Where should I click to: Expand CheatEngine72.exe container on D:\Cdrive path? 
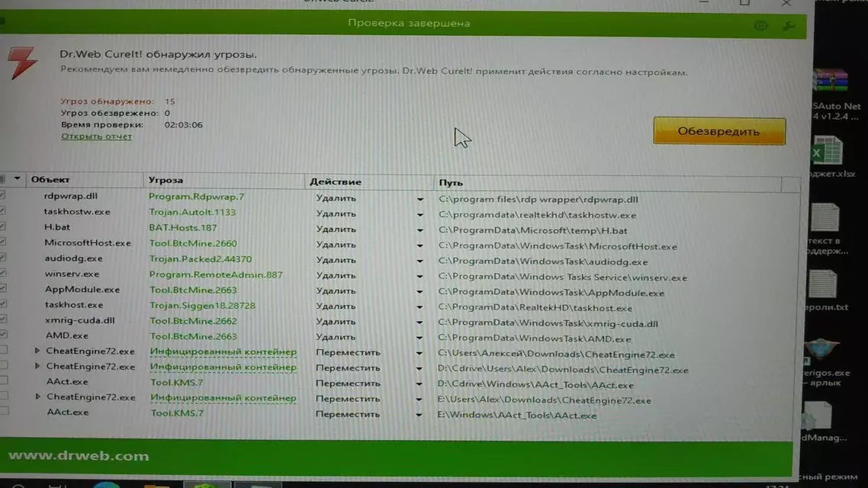tap(37, 366)
